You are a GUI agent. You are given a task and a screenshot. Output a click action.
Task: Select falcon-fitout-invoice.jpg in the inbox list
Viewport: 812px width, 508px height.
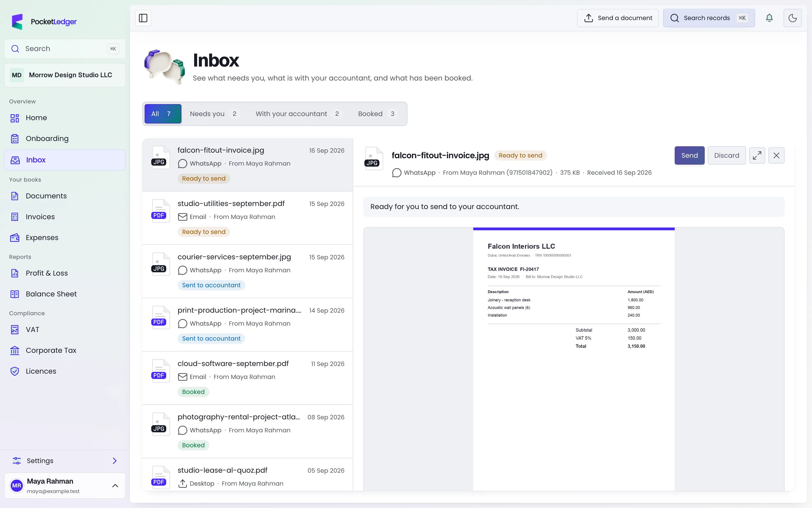pyautogui.click(x=248, y=165)
